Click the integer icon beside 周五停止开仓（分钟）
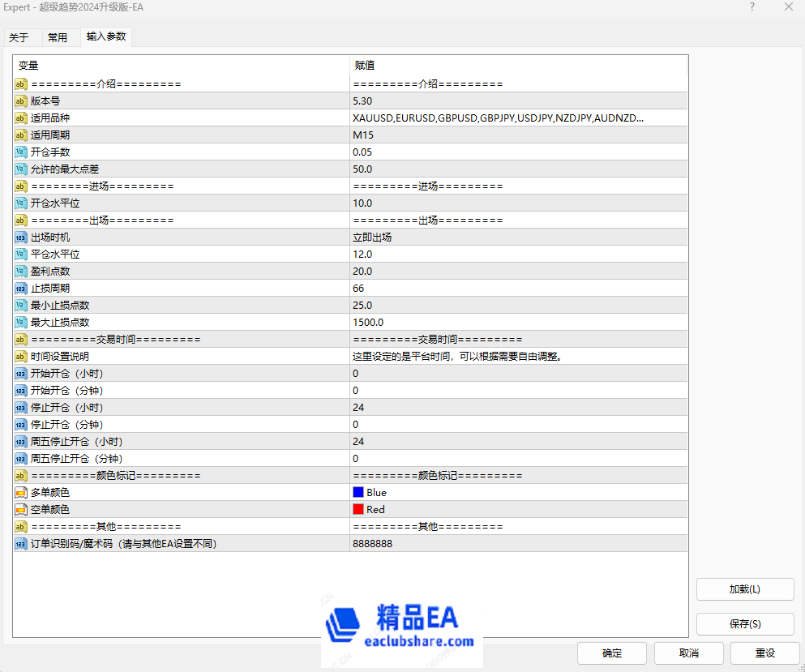Screen dimensions: 805x672 click(20, 459)
